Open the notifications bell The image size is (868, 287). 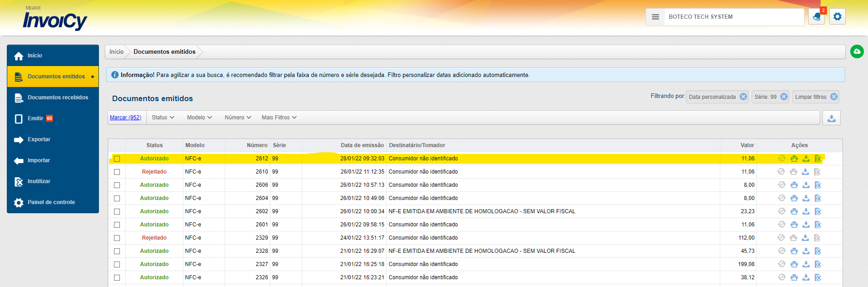tap(816, 17)
